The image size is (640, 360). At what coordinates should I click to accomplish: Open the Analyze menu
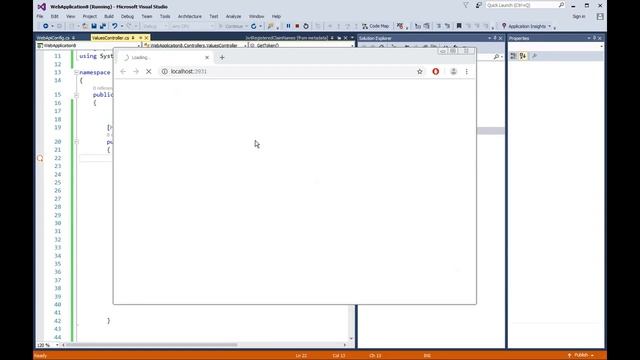(233, 16)
